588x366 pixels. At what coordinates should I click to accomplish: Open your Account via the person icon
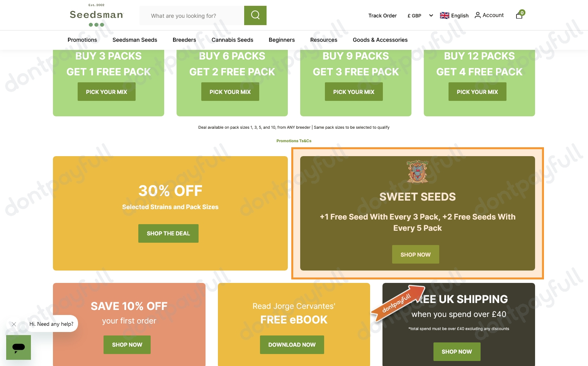tap(478, 15)
